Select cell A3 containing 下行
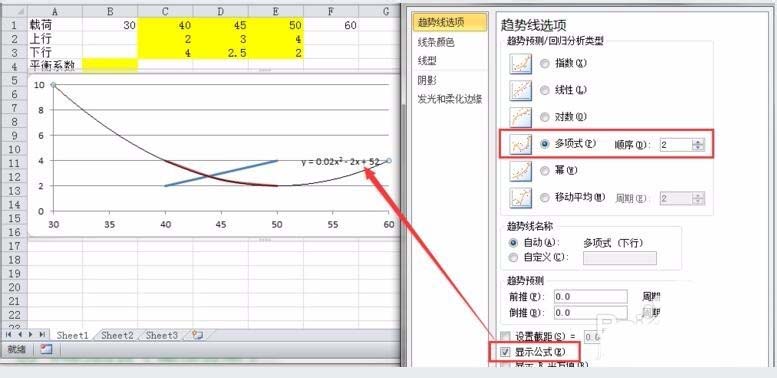This screenshot has height=378, width=777. [55, 53]
